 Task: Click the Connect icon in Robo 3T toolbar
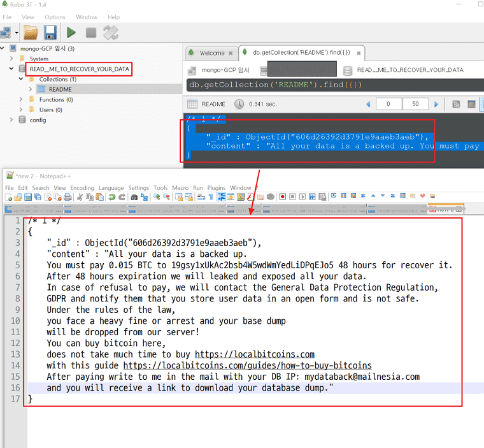tap(6, 33)
